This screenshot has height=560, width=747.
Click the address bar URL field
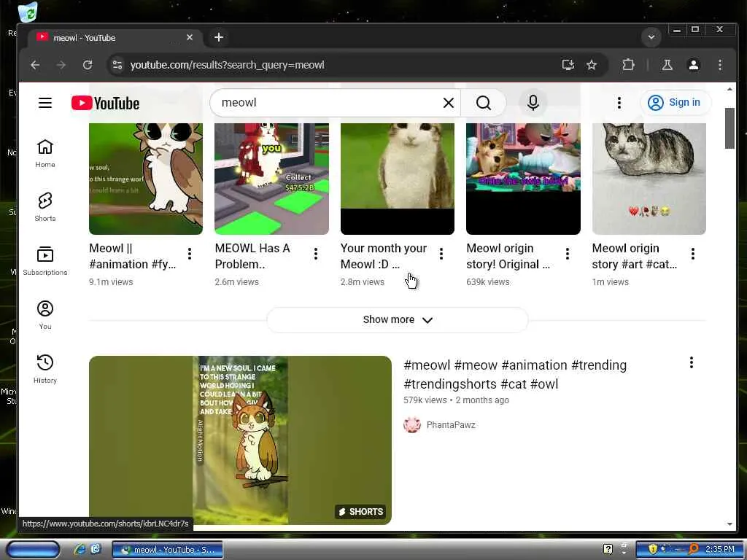(x=333, y=65)
